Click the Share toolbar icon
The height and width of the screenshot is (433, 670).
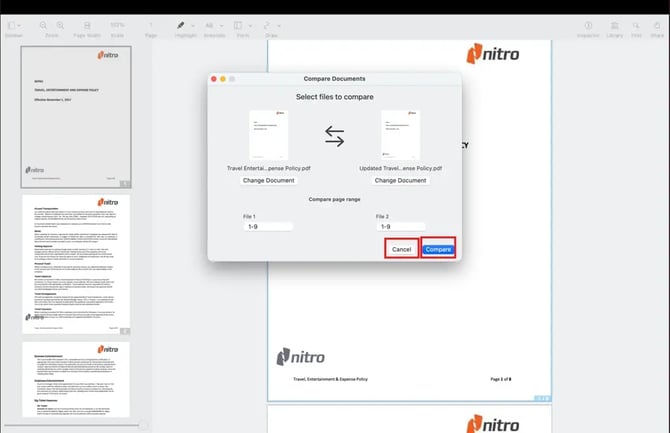(x=657, y=26)
